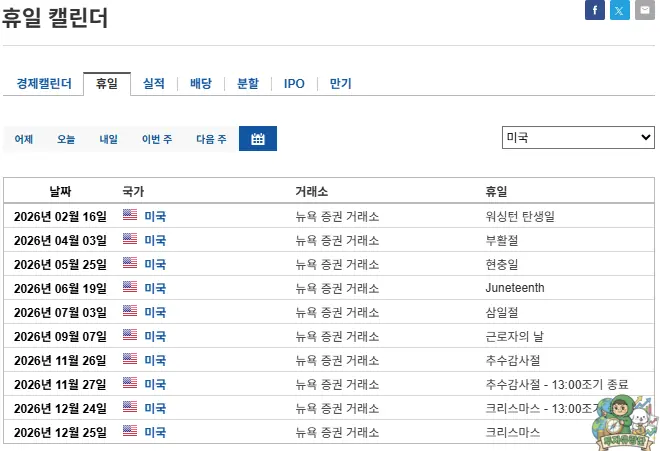Image resolution: width=660 pixels, height=451 pixels.
Task: Filter holidays by 어제
Action: [x=24, y=139]
